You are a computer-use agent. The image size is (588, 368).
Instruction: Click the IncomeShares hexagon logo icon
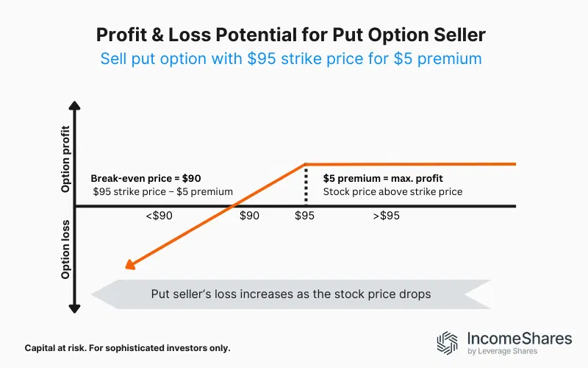tap(449, 342)
